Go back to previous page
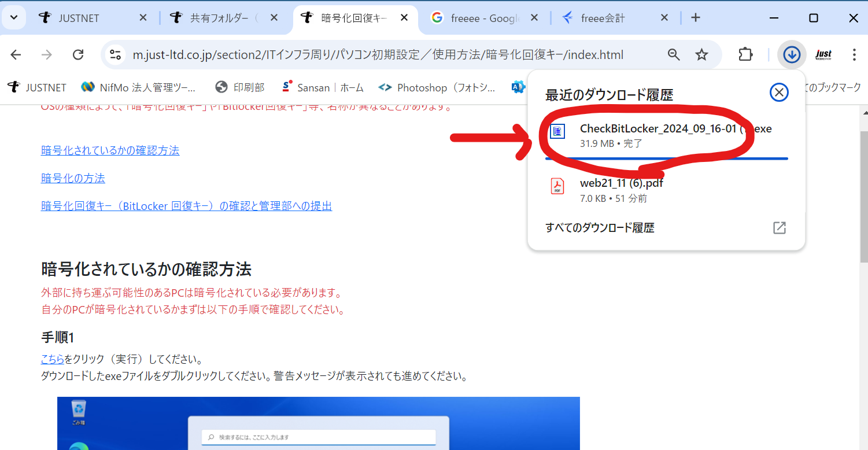Viewport: 868px width, 450px height. [16, 55]
